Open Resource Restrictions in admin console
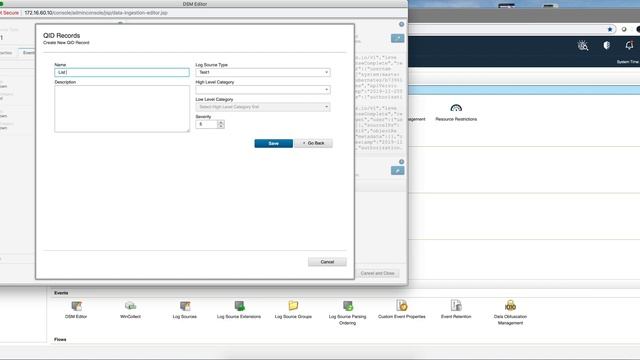640x360 pixels. click(x=456, y=113)
